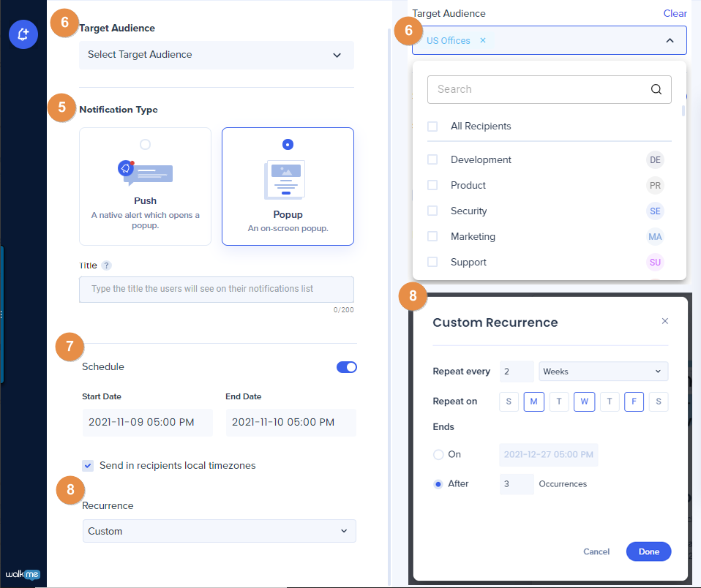
Task: Check the All Recipients checkbox
Action: click(x=432, y=126)
